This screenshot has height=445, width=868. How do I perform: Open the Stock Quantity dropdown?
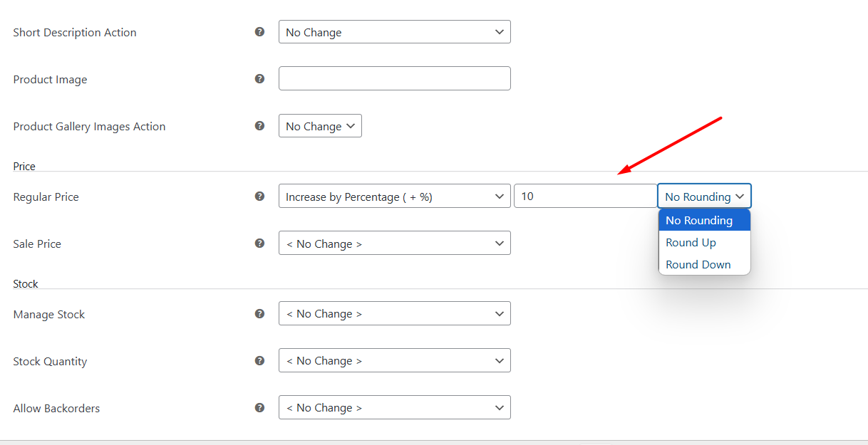[x=395, y=360]
